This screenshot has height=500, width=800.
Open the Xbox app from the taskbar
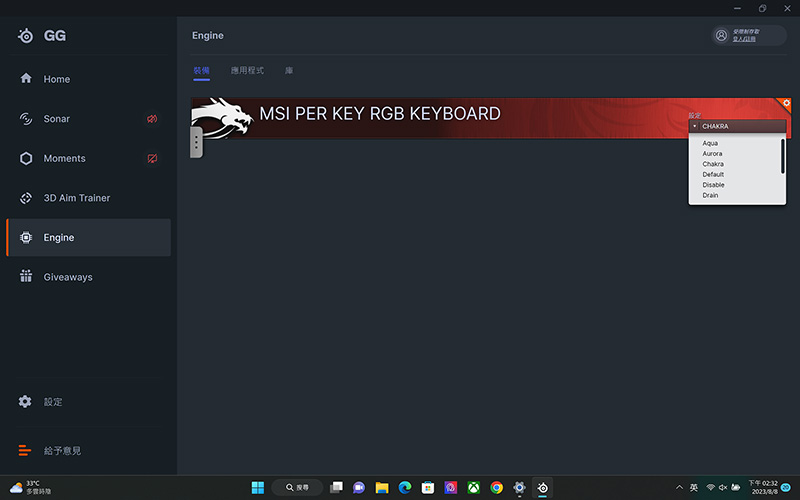(x=473, y=487)
